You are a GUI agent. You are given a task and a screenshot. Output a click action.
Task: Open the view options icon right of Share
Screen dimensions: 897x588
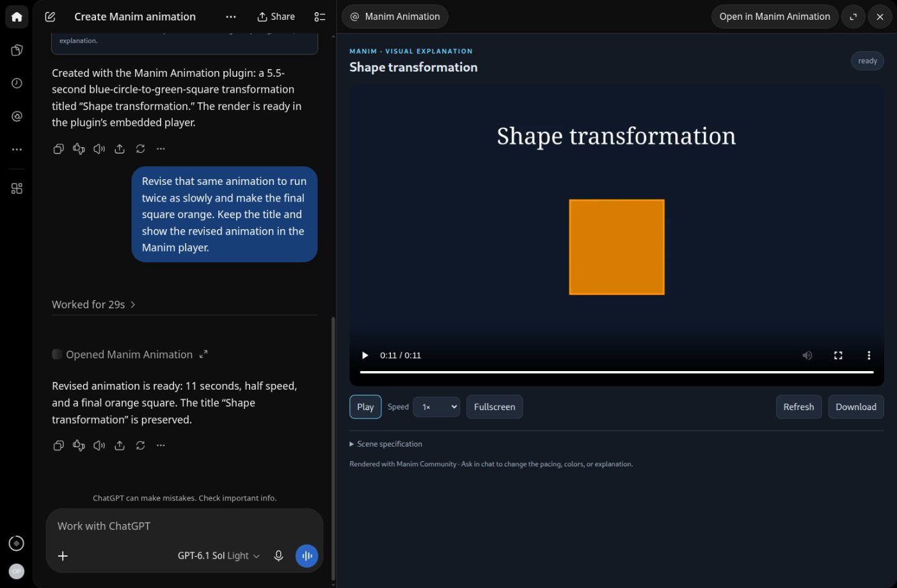[x=320, y=17]
